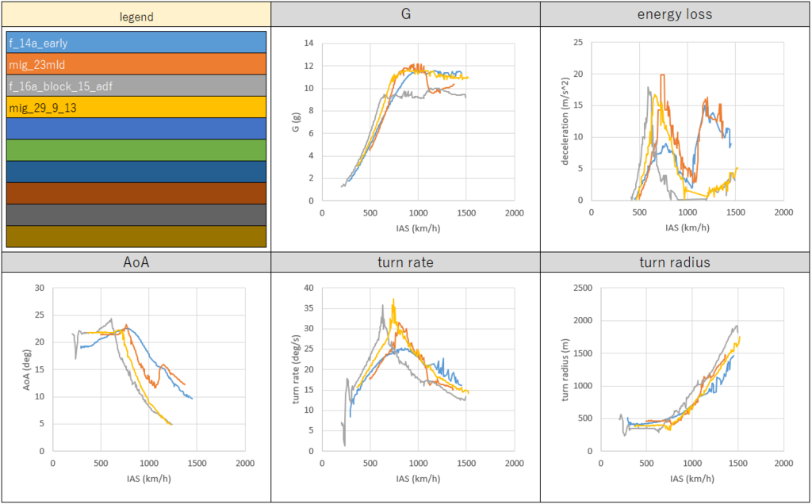Select the dark gray empty legend swatch
Screen dimensions: 812x504
coord(136,215)
